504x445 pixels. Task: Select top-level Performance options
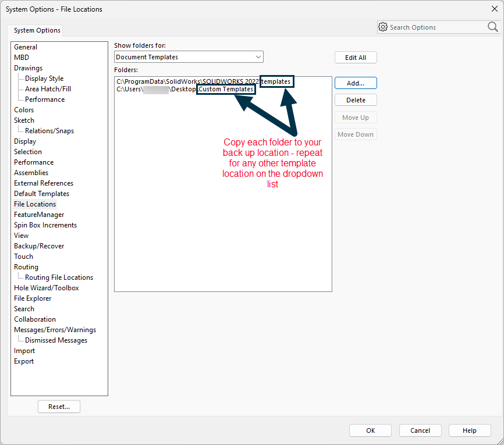click(x=34, y=162)
